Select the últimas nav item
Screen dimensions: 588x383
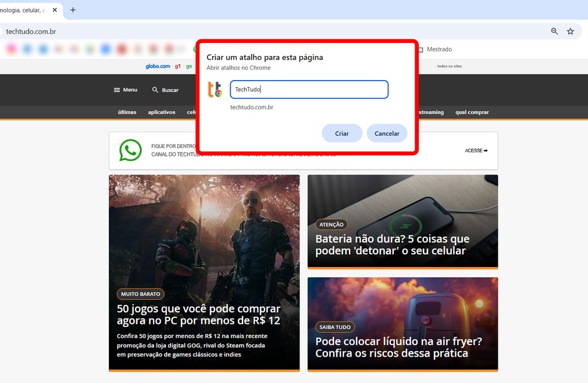coord(127,112)
